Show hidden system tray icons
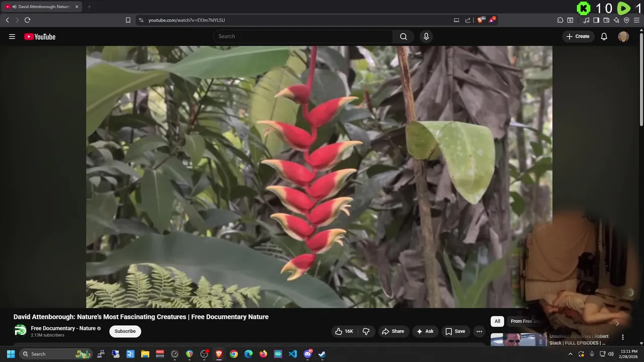The height and width of the screenshot is (362, 644). (570, 354)
